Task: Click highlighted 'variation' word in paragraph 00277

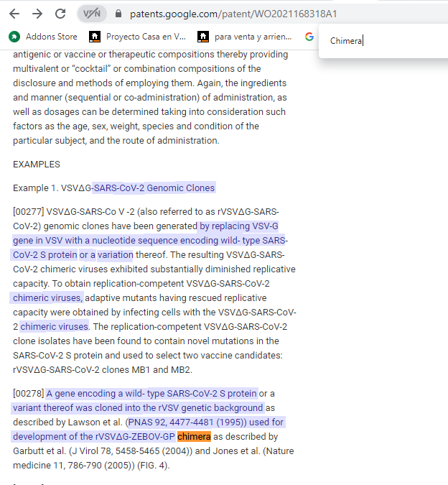Action: coord(115,254)
